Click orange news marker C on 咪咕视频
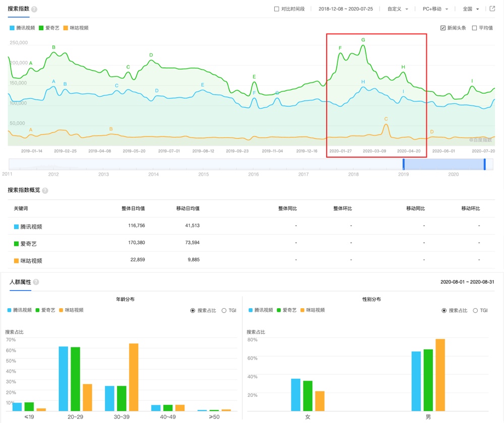The image size is (504, 423). point(386,119)
